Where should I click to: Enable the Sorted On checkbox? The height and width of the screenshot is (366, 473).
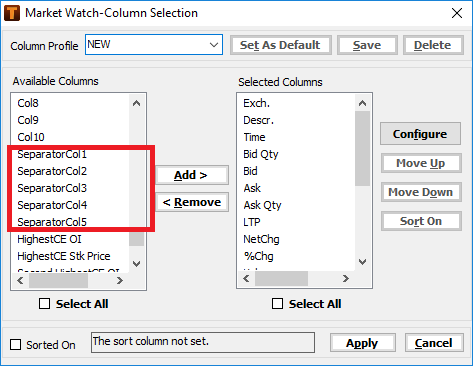15,345
